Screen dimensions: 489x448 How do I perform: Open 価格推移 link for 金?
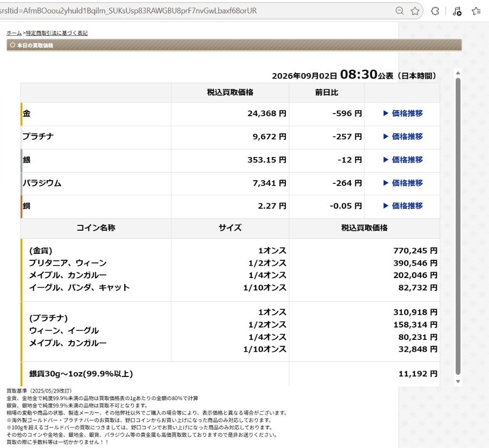(x=402, y=113)
